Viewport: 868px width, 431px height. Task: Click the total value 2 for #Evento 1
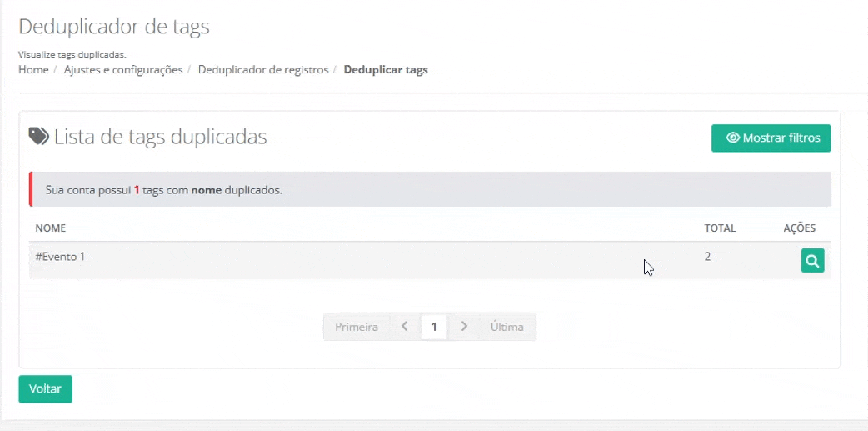click(x=707, y=257)
